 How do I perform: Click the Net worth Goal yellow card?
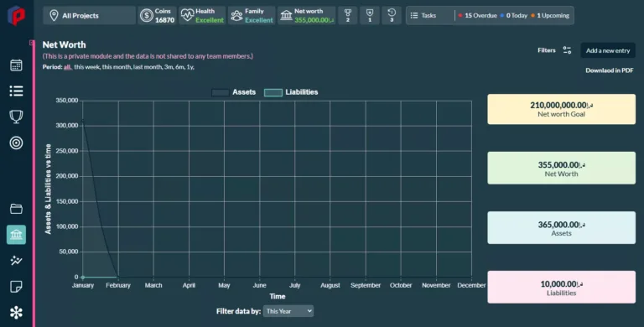(561, 109)
